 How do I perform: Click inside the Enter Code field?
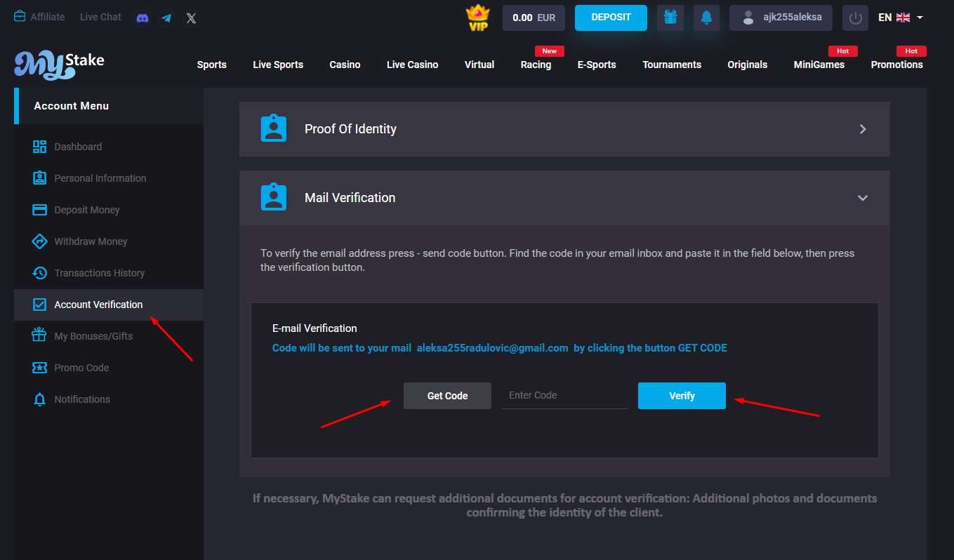point(564,395)
